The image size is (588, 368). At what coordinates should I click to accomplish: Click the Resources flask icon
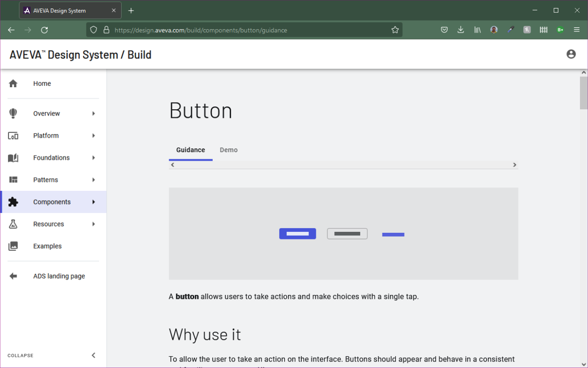13,224
